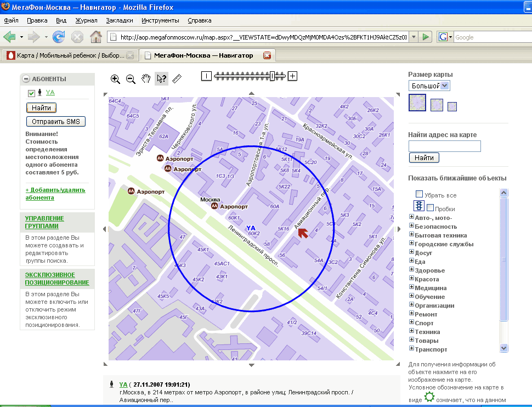Pan map to top-right corner arrow

tap(398, 94)
